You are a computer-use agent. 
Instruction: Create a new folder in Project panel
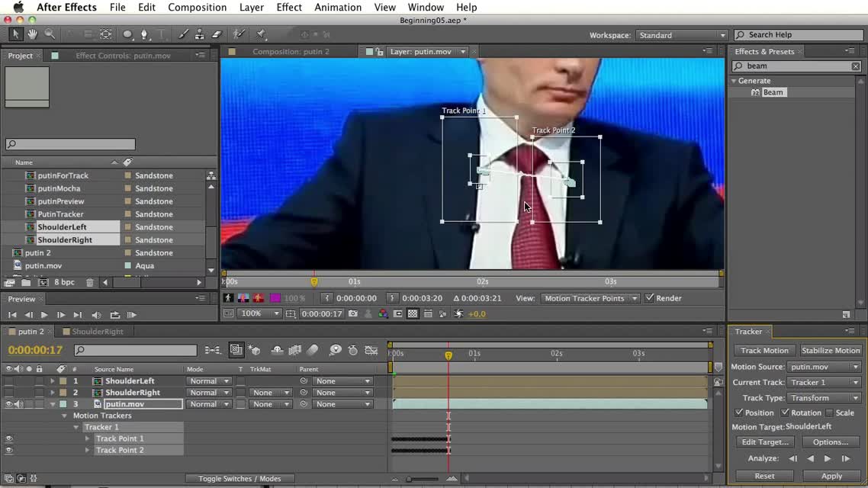26,282
